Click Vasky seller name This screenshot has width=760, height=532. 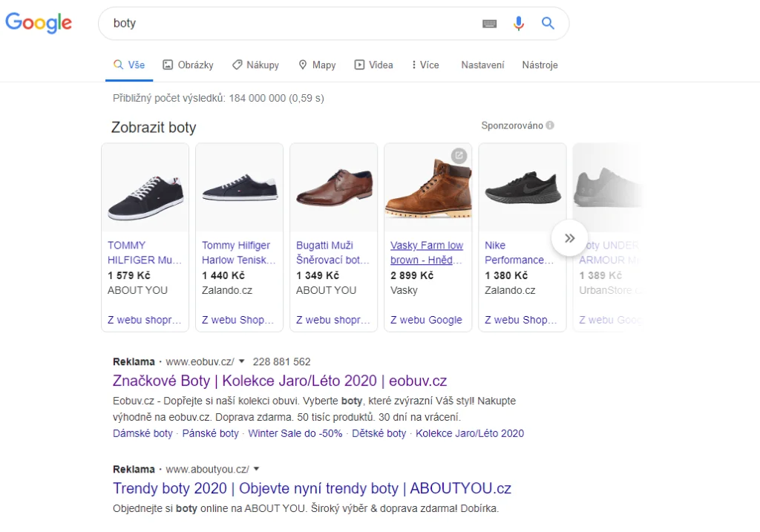(x=404, y=290)
